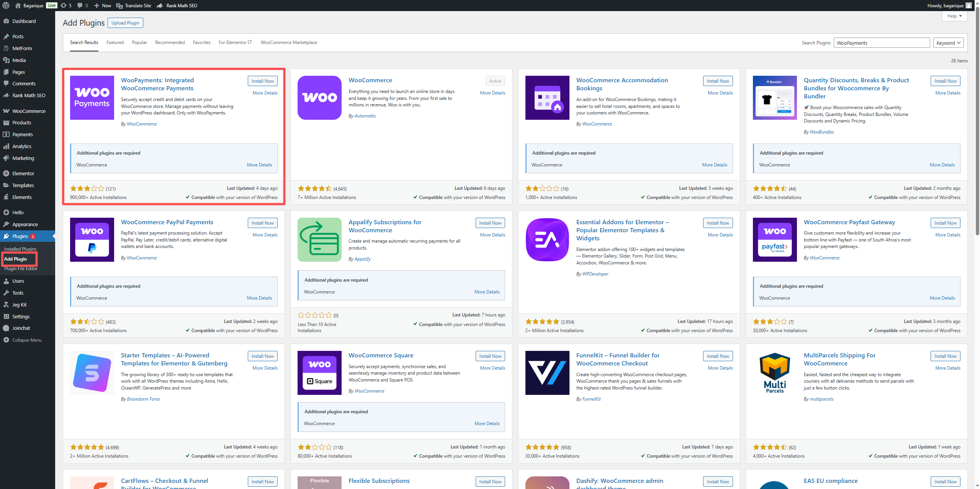Open the New content menu in admin bar
This screenshot has height=489, width=980.
103,5
